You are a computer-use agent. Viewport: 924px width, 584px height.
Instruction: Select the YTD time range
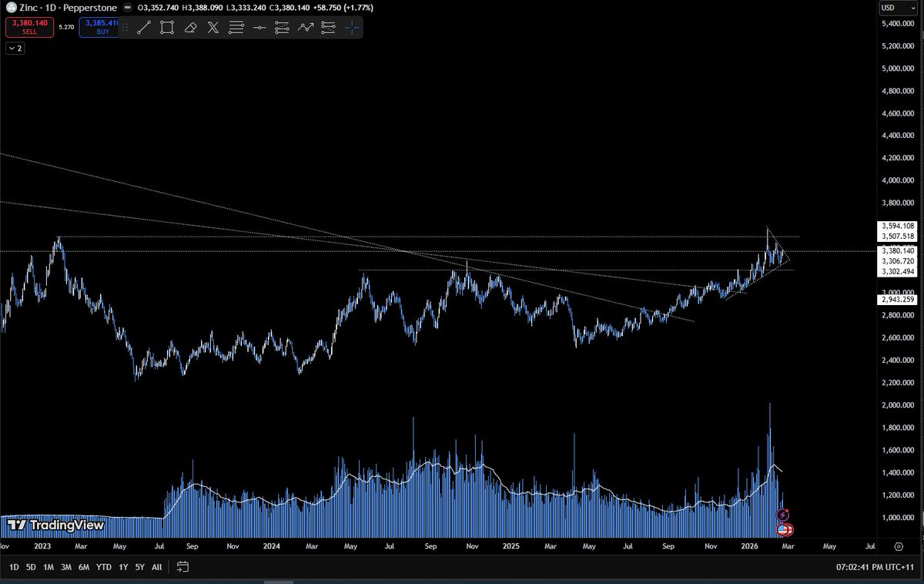coord(104,567)
